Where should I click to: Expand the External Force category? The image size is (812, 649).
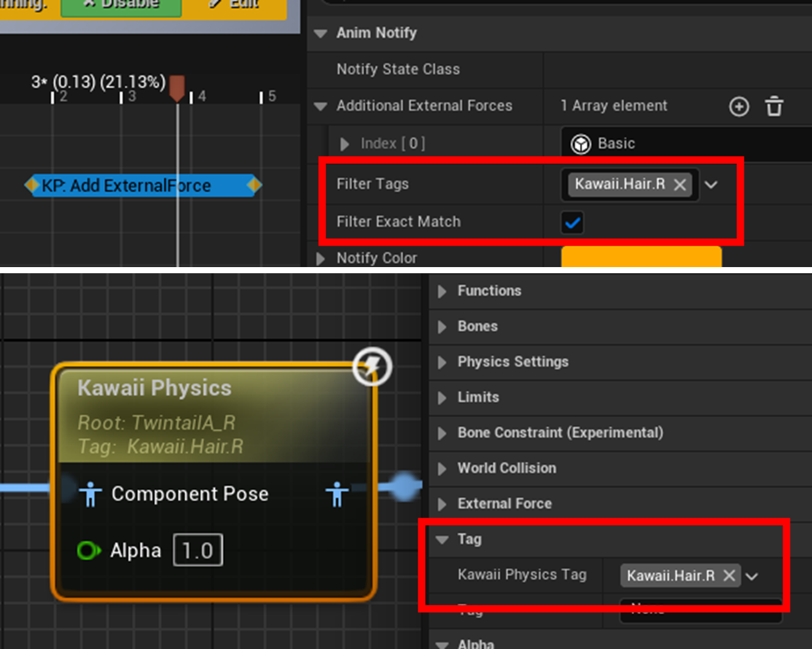pyautogui.click(x=441, y=504)
